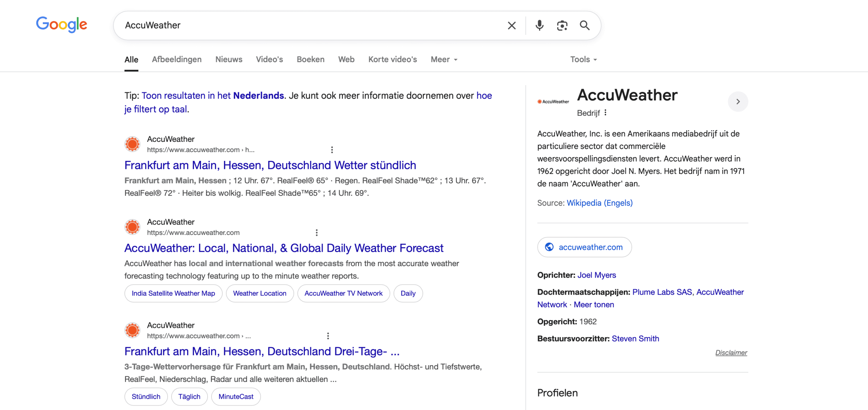868x410 pixels.
Task: Click the Täglich chip
Action: (x=189, y=396)
